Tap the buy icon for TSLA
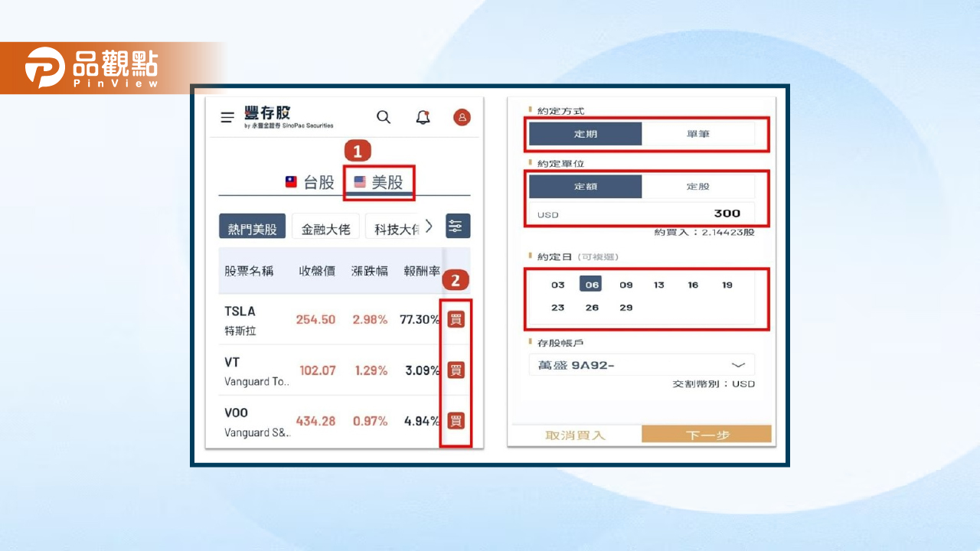Screen dimensions: 980x551 point(456,319)
